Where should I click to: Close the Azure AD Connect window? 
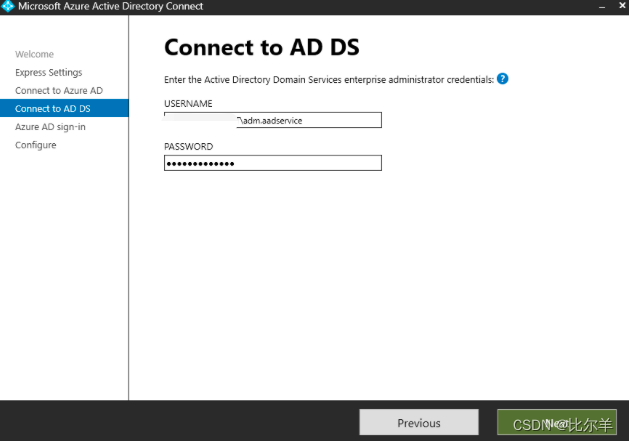[x=622, y=6]
